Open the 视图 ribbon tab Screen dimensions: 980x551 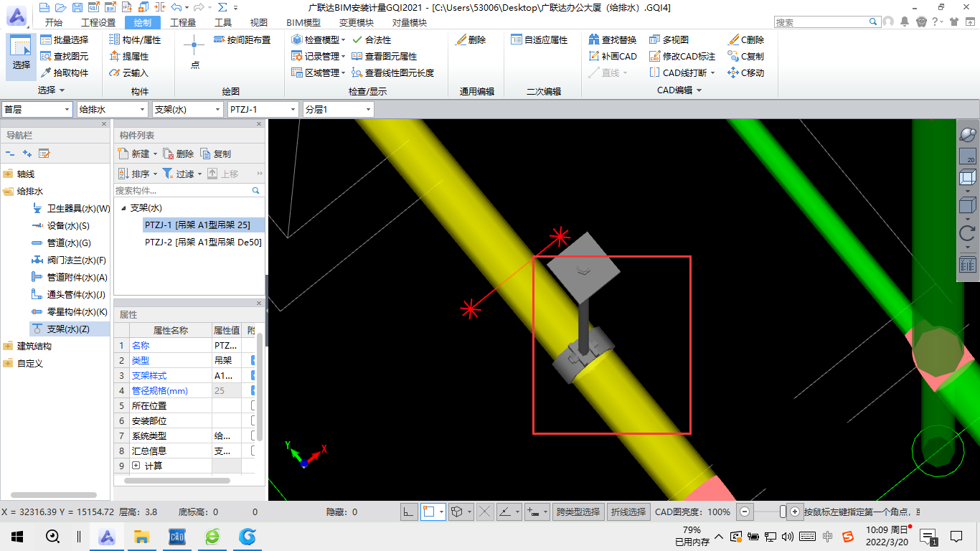[x=258, y=22]
